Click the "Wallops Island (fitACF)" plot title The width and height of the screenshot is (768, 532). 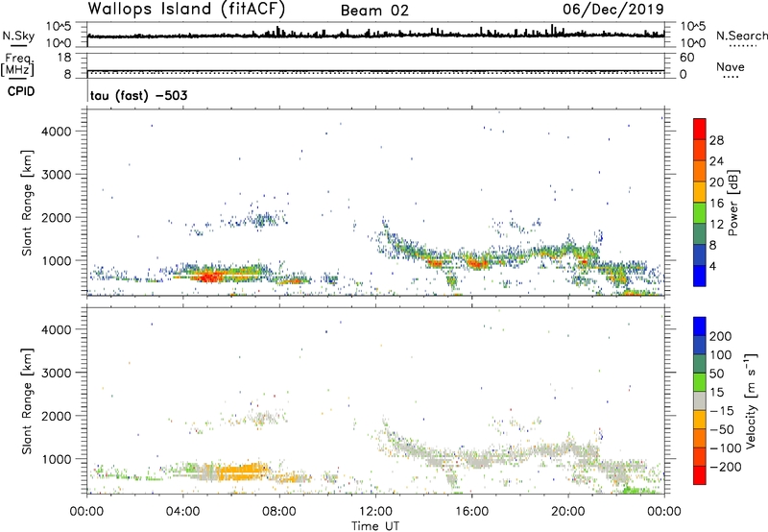[186, 9]
